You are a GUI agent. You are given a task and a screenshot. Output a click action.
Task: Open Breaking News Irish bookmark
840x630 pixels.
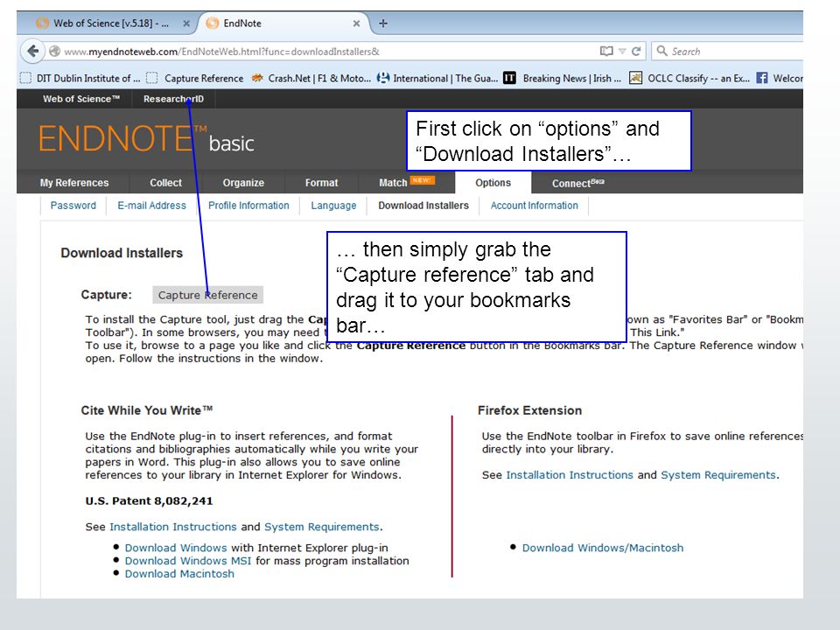click(x=562, y=78)
